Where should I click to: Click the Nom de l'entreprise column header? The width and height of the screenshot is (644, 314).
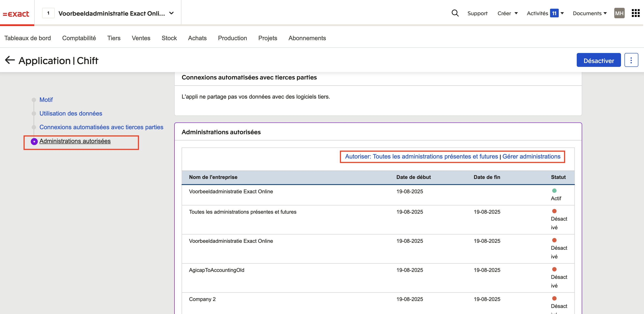click(x=213, y=177)
